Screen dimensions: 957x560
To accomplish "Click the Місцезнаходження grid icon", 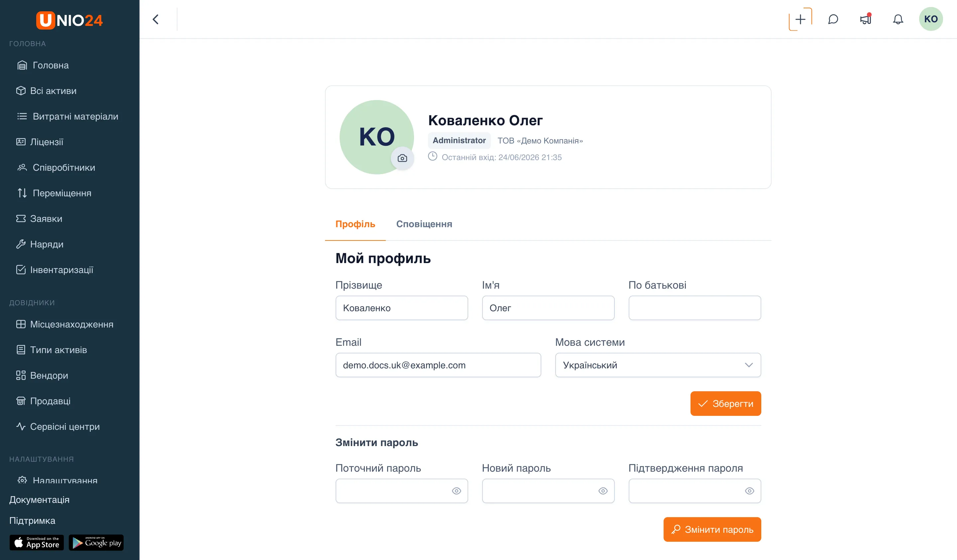I will [x=21, y=324].
